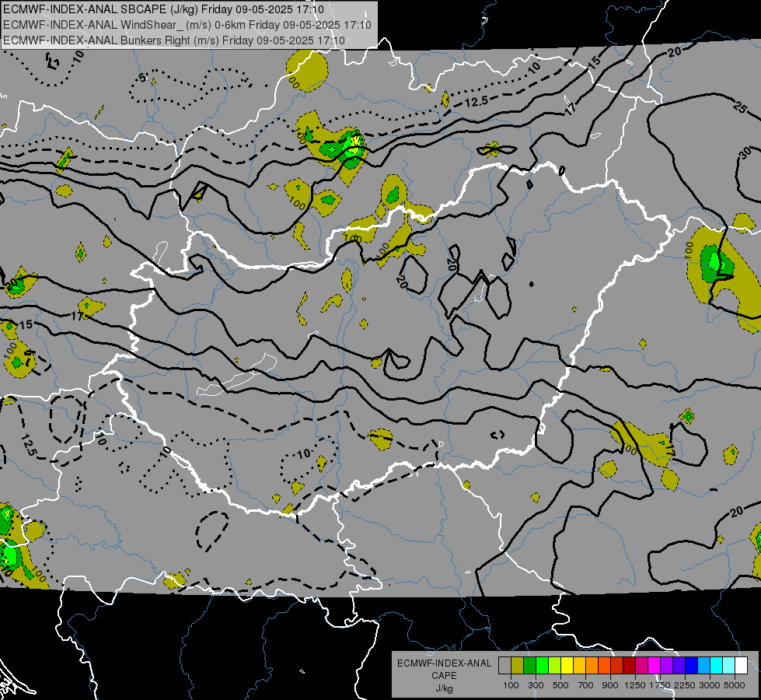This screenshot has height=700, width=761.
Task: Click the 700 legend scale value
Action: (x=586, y=685)
